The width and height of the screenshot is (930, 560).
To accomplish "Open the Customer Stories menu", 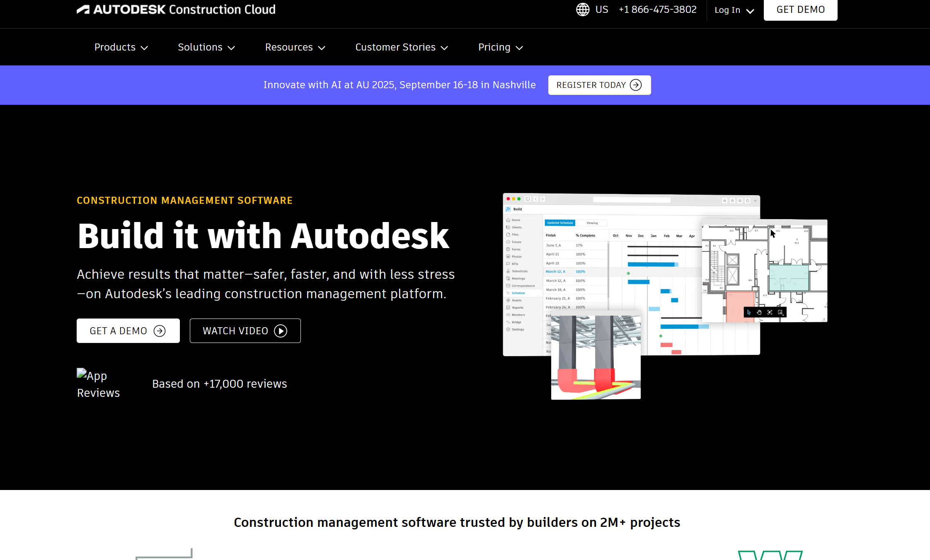I will (402, 47).
